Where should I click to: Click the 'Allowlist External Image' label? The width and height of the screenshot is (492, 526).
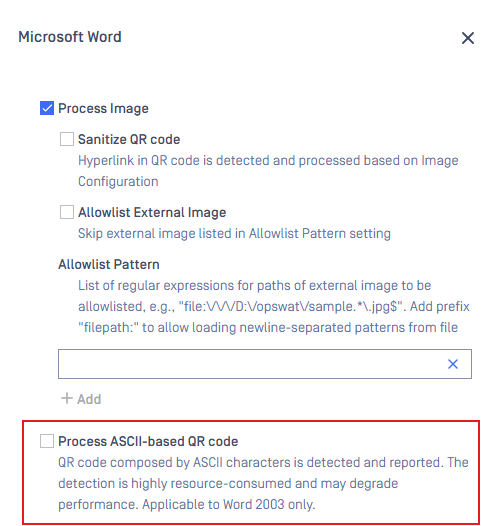[152, 212]
